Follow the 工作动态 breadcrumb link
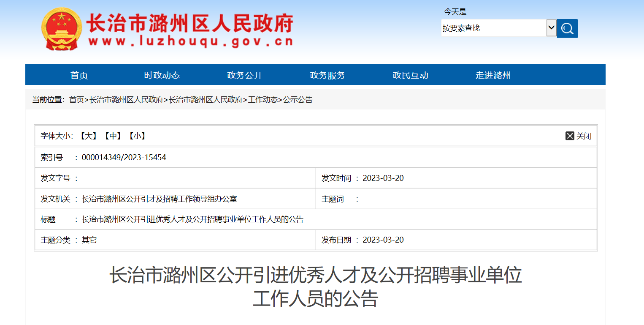 tap(263, 100)
